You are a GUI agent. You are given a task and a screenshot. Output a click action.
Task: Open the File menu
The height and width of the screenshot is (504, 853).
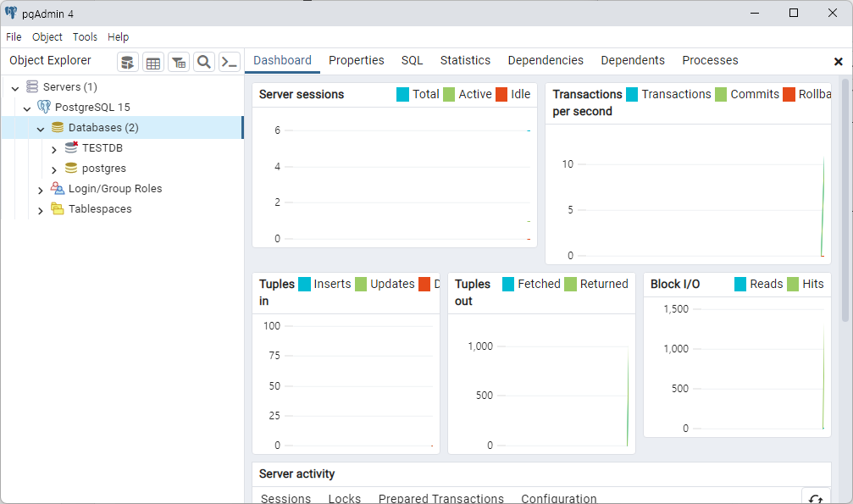[14, 37]
